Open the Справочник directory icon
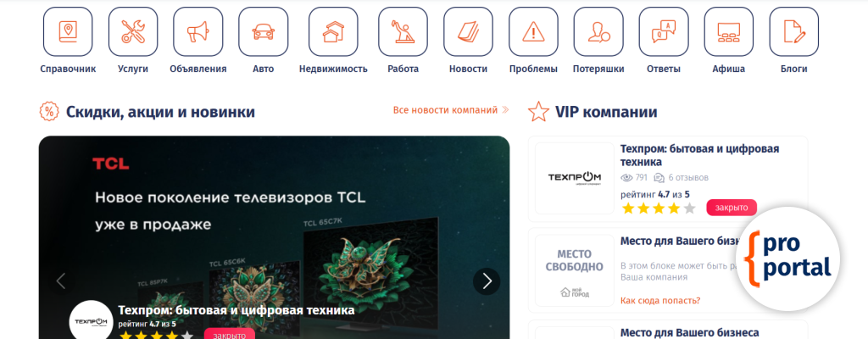The width and height of the screenshot is (868, 339). point(68,31)
